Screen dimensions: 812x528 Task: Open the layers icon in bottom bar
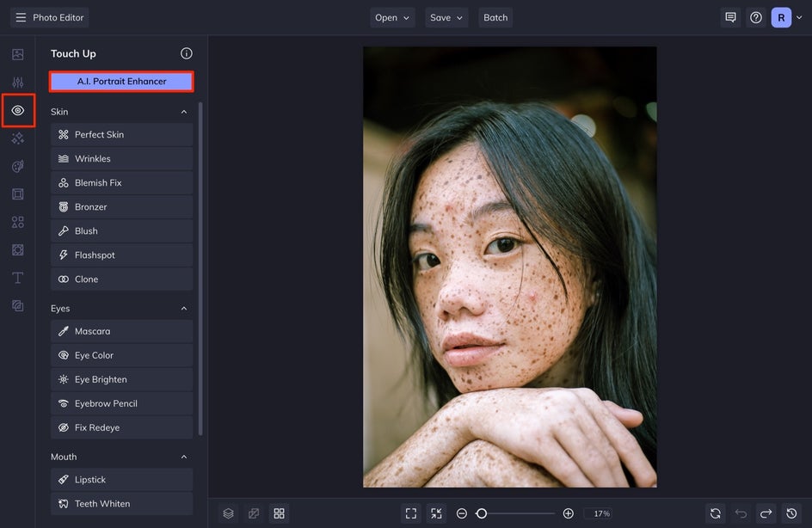229,513
